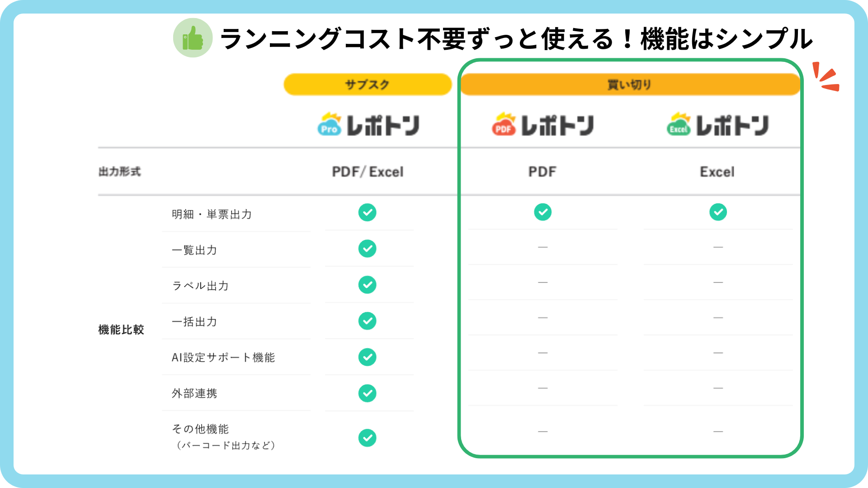Select the サブスク yellow label
The width and height of the screenshot is (868, 488).
click(x=368, y=84)
